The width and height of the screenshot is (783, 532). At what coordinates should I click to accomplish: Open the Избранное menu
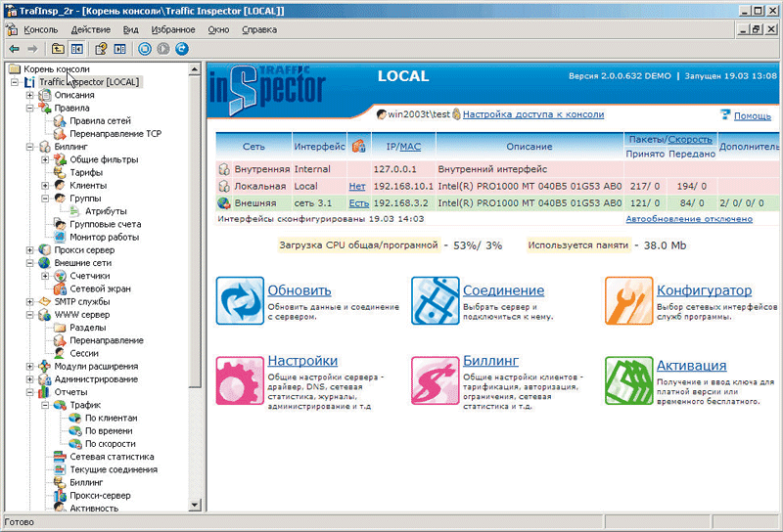173,30
